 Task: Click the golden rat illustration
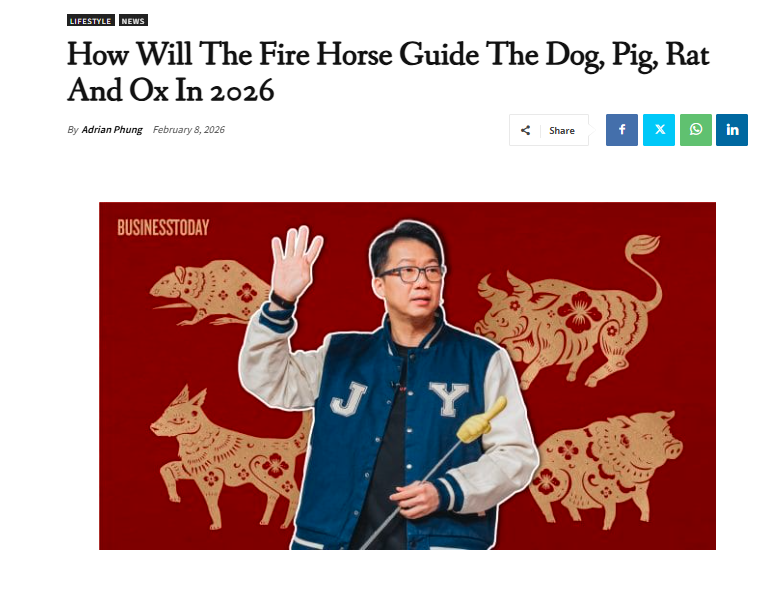pyautogui.click(x=210, y=293)
